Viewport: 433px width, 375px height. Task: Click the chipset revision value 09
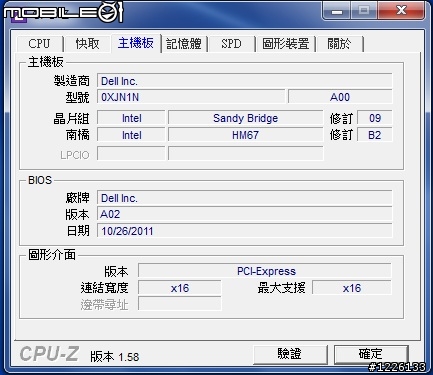tap(375, 118)
